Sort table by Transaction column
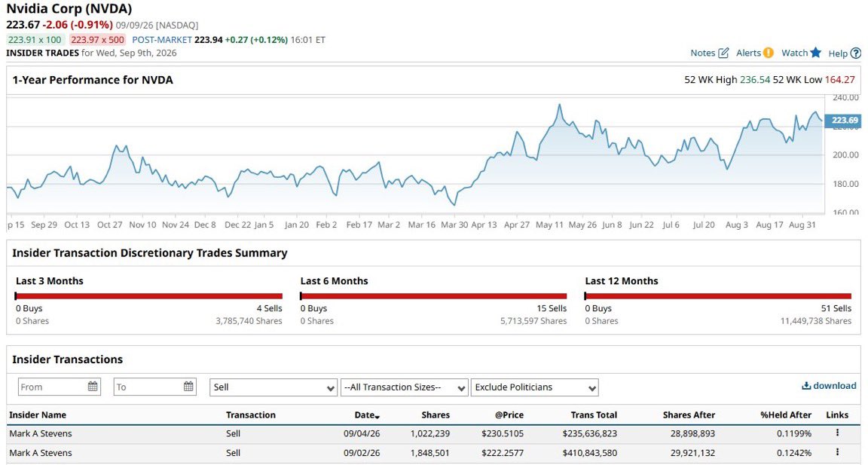Screen dimensions: 868x465 pos(251,415)
